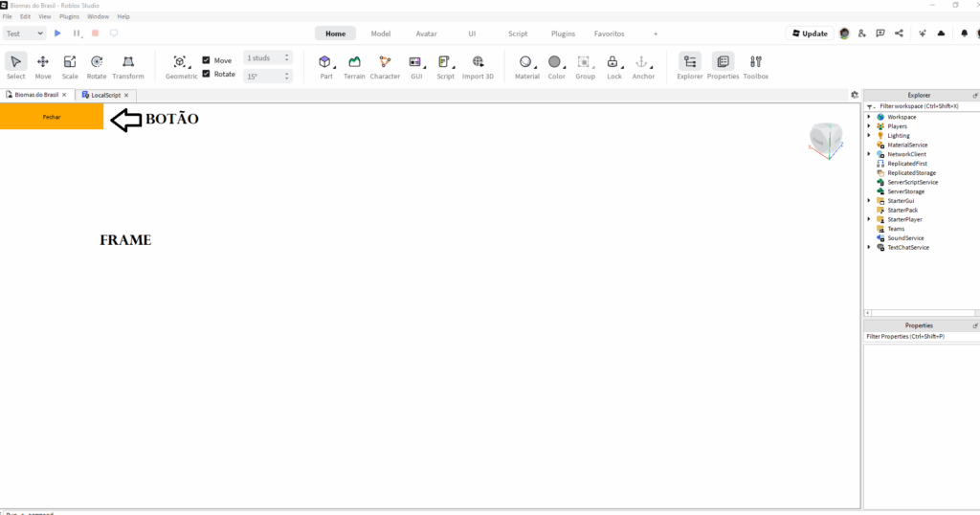Image resolution: width=980 pixels, height=515 pixels.
Task: Open the Window menu
Action: tap(98, 16)
